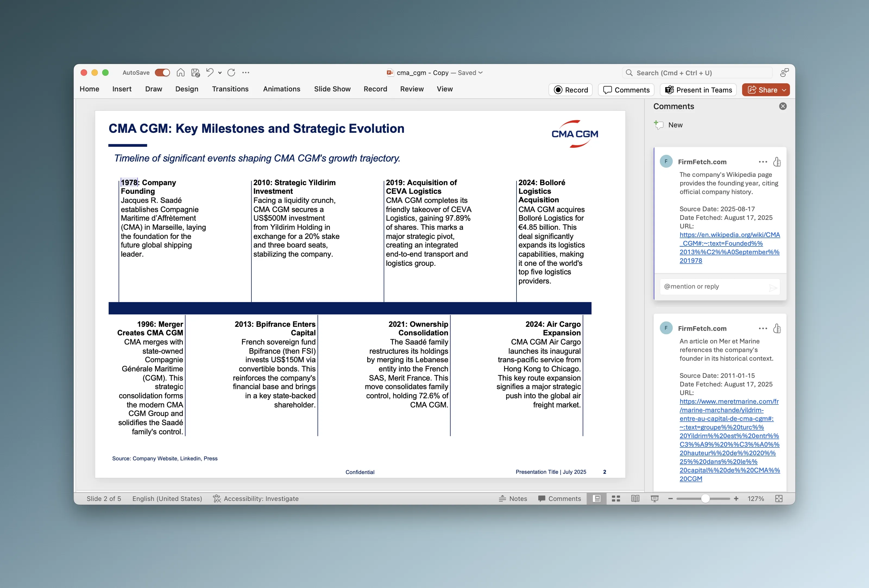Click the Undo arrow icon
869x588 pixels.
[x=210, y=72]
